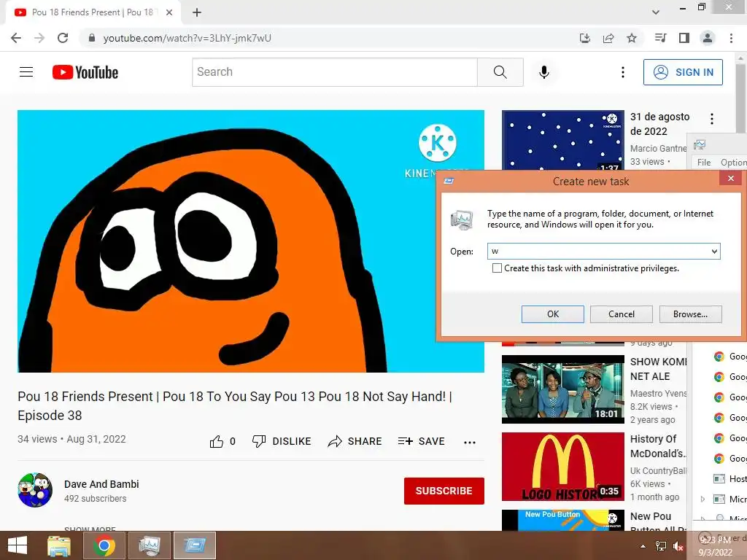The width and height of the screenshot is (747, 560).
Task: Bookmark this page with the star icon
Action: coord(632,38)
